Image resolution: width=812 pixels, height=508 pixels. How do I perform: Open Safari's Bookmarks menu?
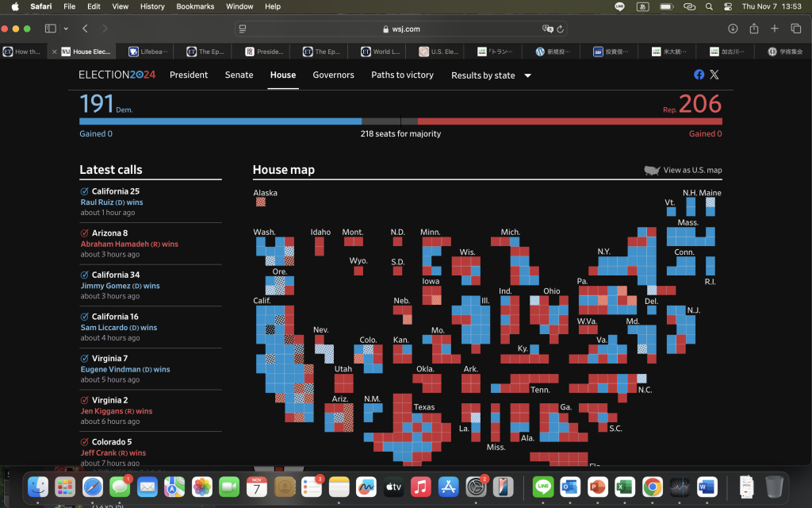coord(195,6)
